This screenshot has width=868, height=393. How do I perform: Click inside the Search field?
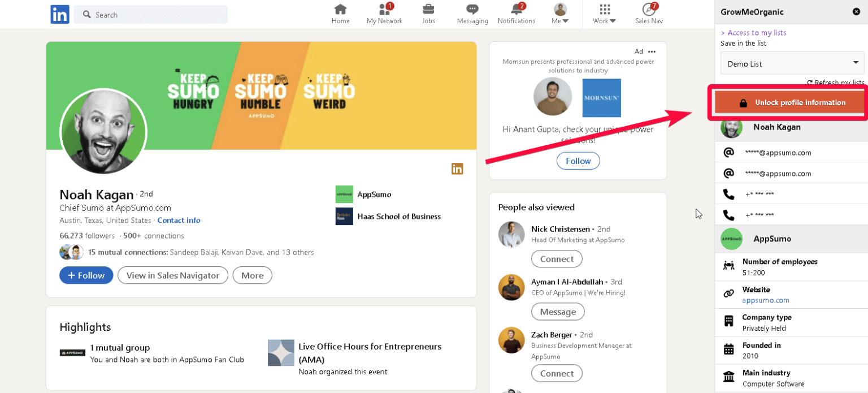[151, 14]
